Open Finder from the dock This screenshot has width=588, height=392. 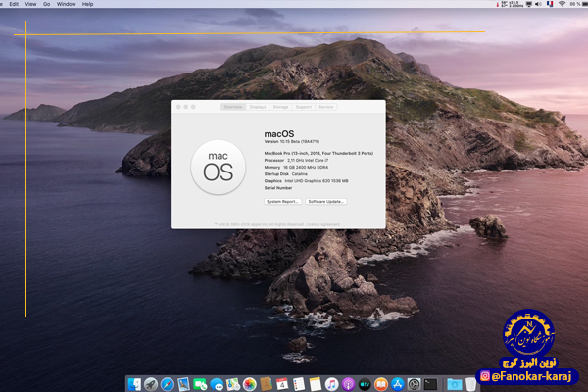click(134, 384)
